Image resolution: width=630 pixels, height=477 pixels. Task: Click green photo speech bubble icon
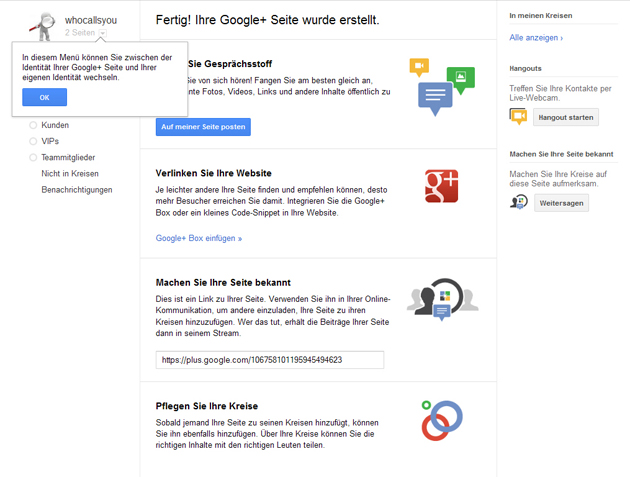[x=461, y=79]
